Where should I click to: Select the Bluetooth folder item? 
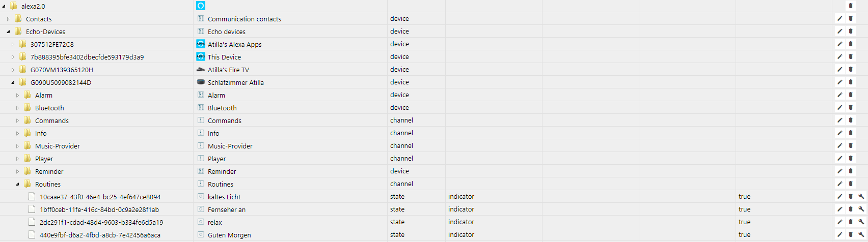[x=49, y=108]
